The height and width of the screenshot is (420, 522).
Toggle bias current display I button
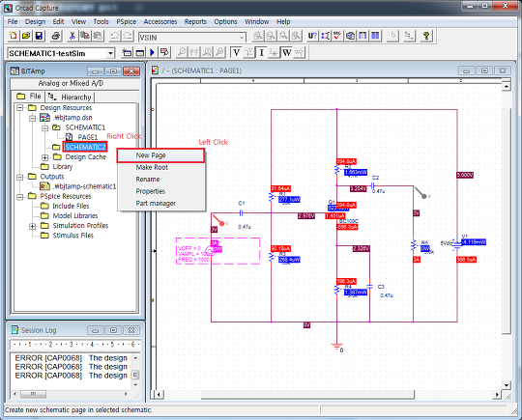262,52
